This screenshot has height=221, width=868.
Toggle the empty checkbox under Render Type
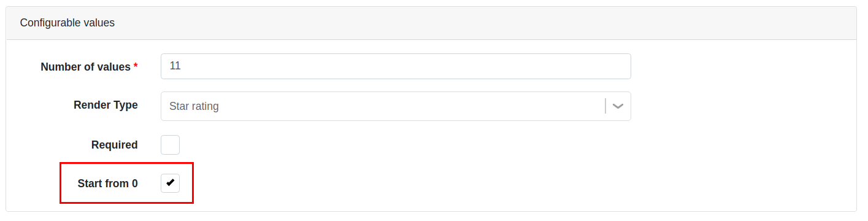(x=170, y=145)
